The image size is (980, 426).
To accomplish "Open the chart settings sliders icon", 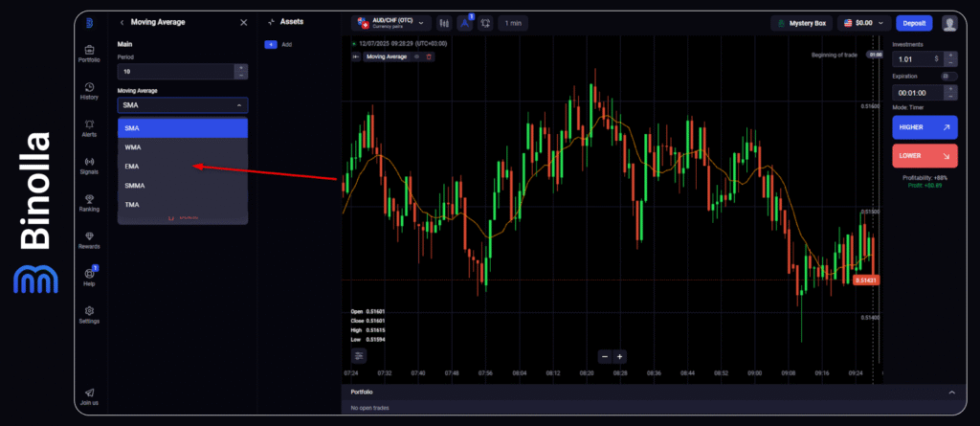I will click(x=359, y=355).
